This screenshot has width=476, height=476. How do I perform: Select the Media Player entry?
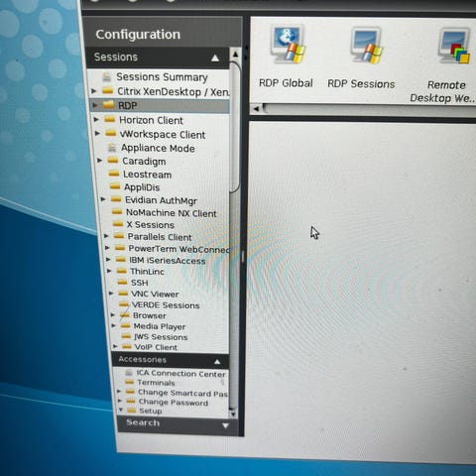pos(160,326)
